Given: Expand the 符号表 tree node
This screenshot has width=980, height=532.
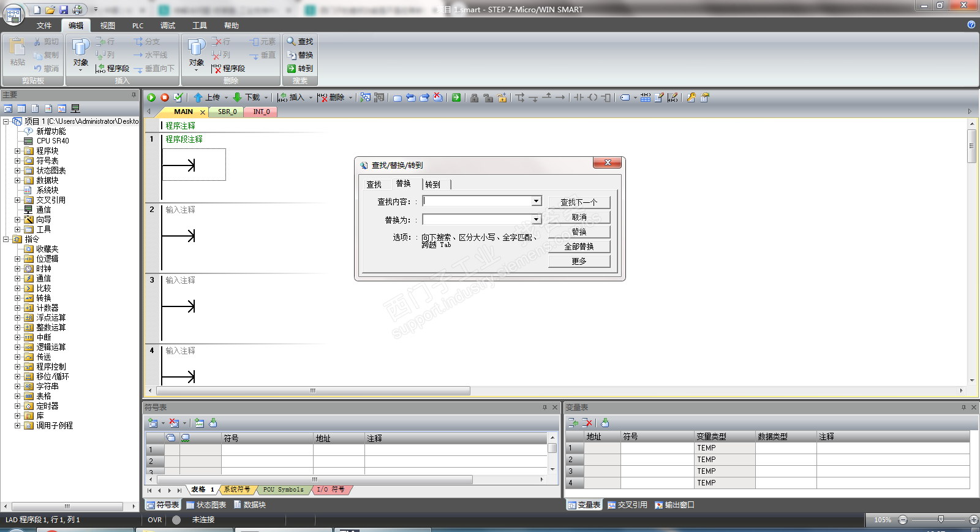Looking at the screenshot, I should click(x=18, y=161).
